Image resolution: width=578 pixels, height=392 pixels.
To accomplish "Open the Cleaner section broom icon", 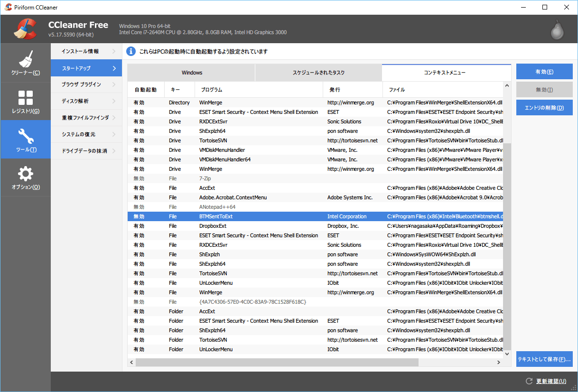I will [25, 59].
